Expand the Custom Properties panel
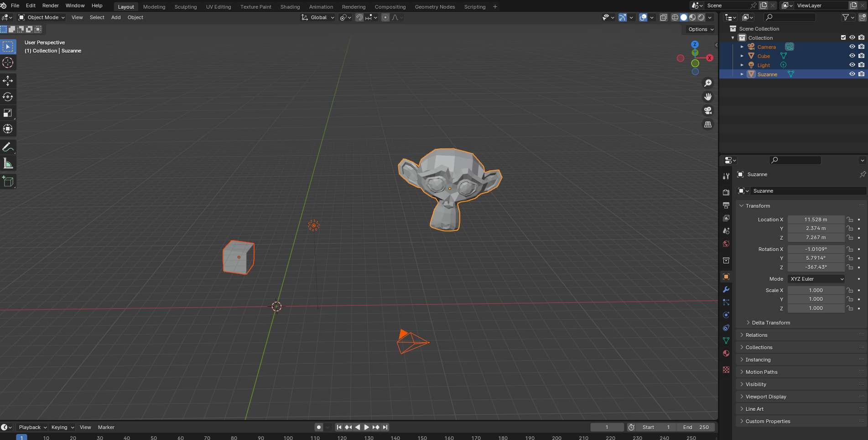The height and width of the screenshot is (440, 868). point(768,421)
